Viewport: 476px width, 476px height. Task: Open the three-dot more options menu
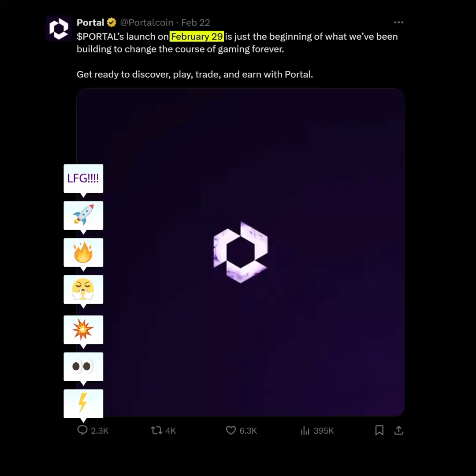tap(398, 22)
